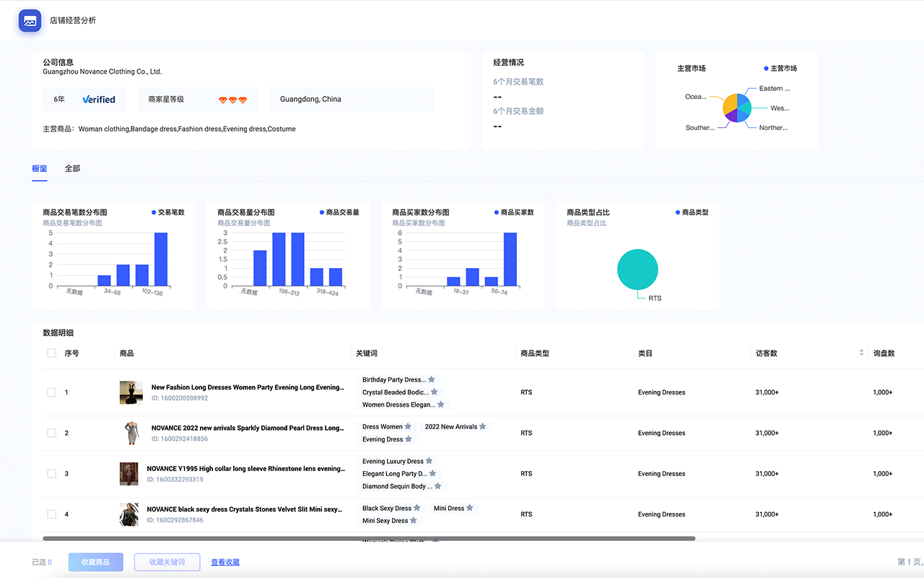Open product 'NOVANCE Y1995 High collar' title
The height and width of the screenshot is (578, 924).
coord(245,469)
